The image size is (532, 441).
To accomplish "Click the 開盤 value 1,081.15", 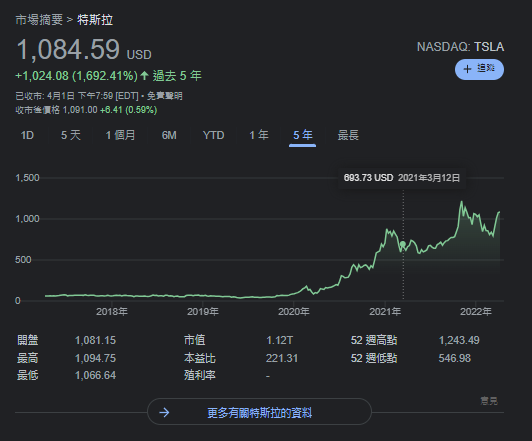I will (95, 340).
